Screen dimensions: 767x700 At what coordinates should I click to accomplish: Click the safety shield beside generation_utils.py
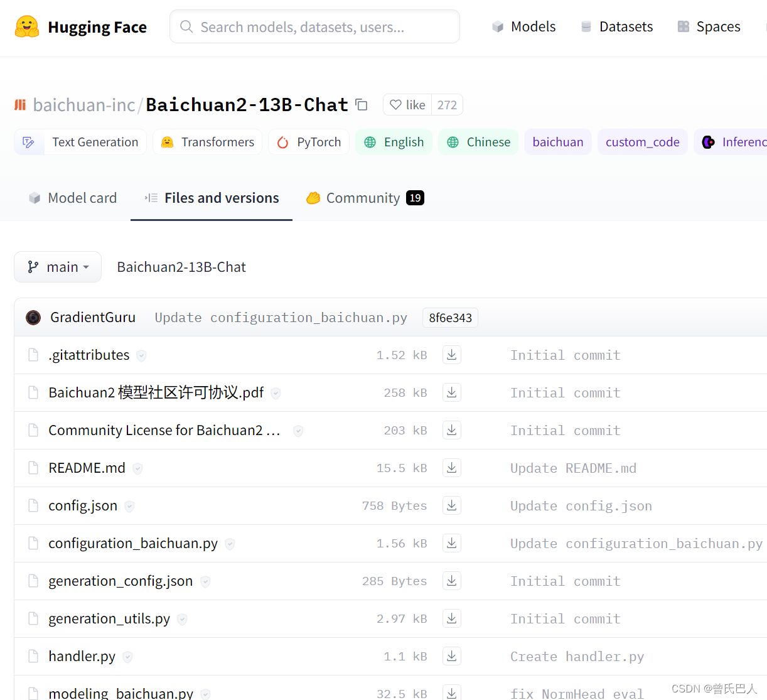click(182, 620)
